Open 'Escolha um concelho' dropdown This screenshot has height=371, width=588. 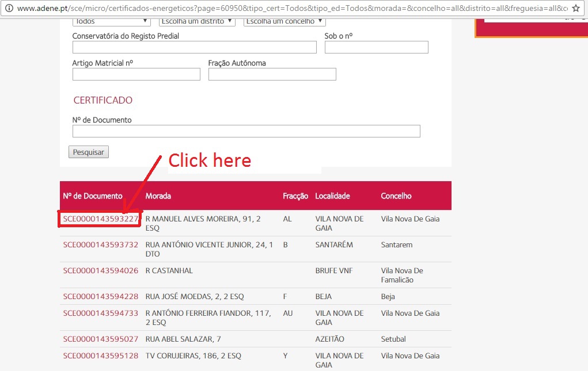[284, 22]
